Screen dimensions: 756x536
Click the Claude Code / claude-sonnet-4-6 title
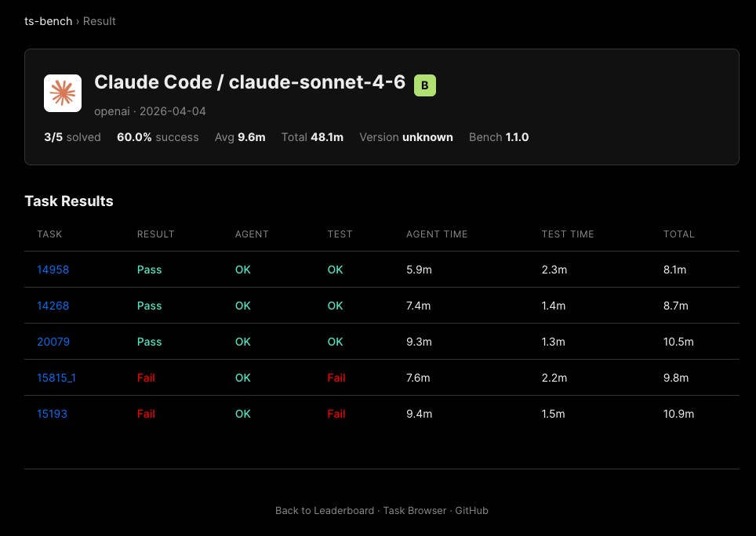tap(249, 82)
